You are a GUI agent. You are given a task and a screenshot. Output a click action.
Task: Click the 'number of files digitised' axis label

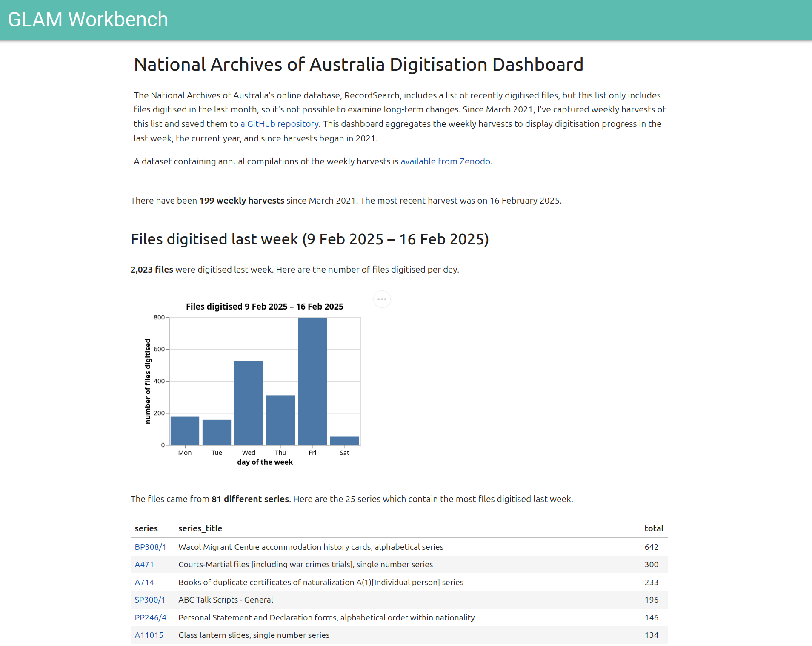(148, 382)
